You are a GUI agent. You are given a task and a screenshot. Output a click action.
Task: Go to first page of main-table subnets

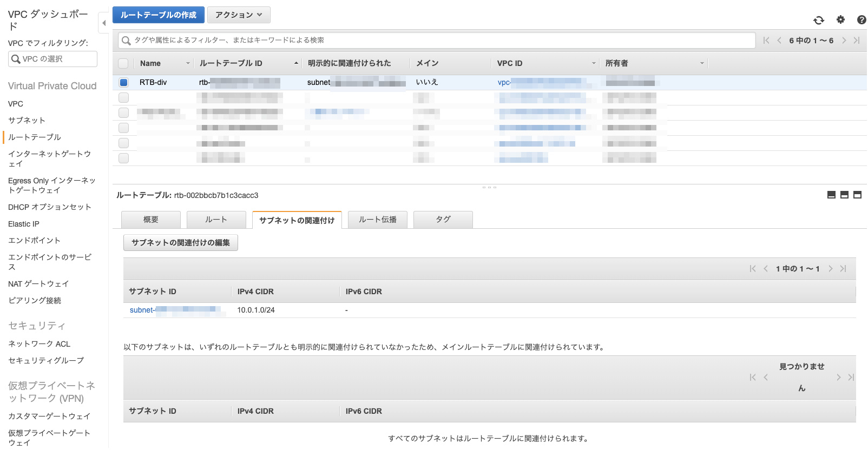(x=753, y=377)
